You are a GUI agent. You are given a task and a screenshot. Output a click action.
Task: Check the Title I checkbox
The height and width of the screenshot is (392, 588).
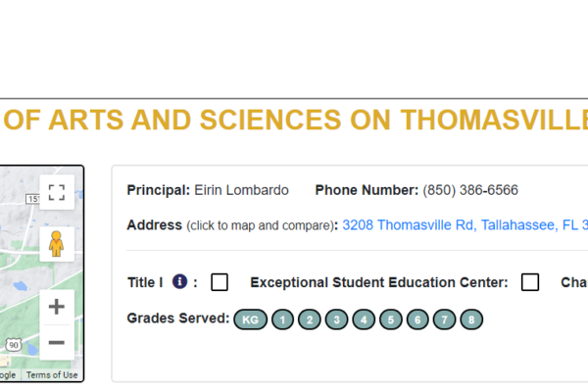[x=220, y=282]
